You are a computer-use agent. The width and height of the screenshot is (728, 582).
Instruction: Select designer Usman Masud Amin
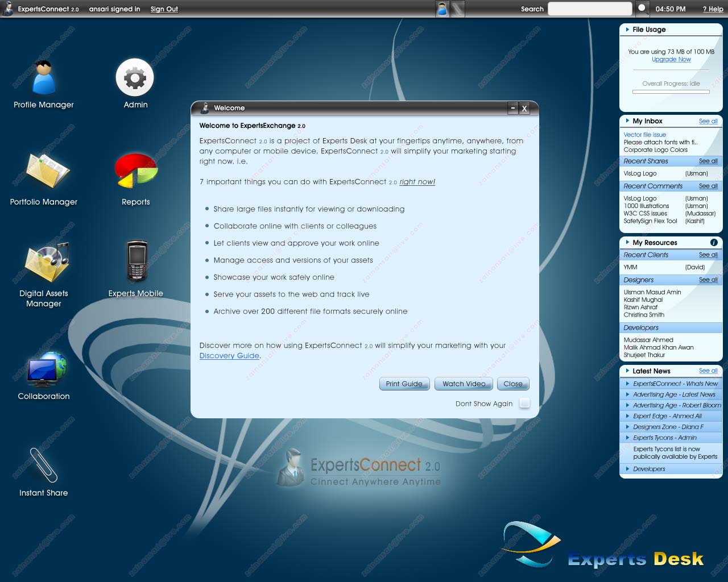(x=652, y=292)
